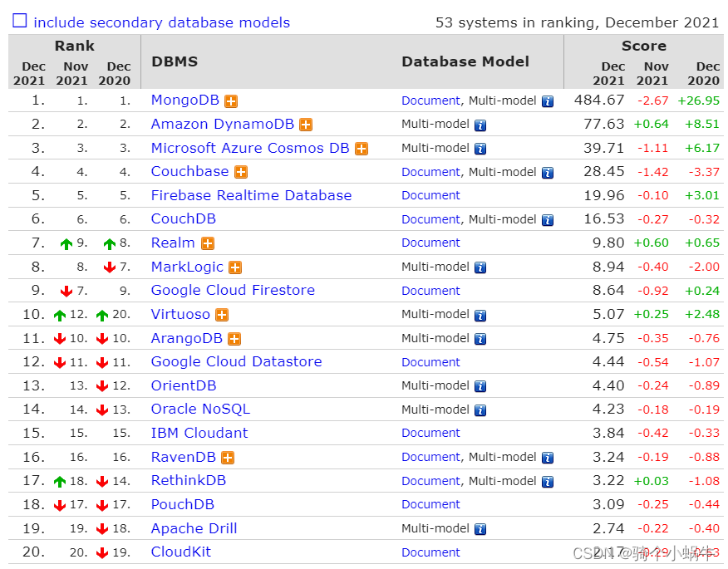Screen dimensions: 728x569
Task: Click the plus icon next to ArangoDB
Action: pos(234,339)
